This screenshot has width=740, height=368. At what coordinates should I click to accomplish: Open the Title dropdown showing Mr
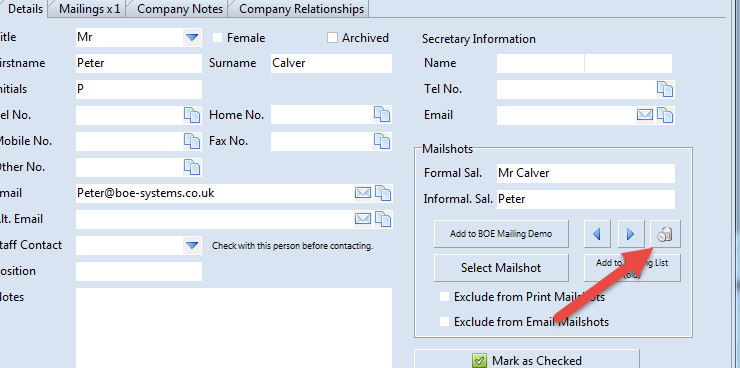coord(192,37)
